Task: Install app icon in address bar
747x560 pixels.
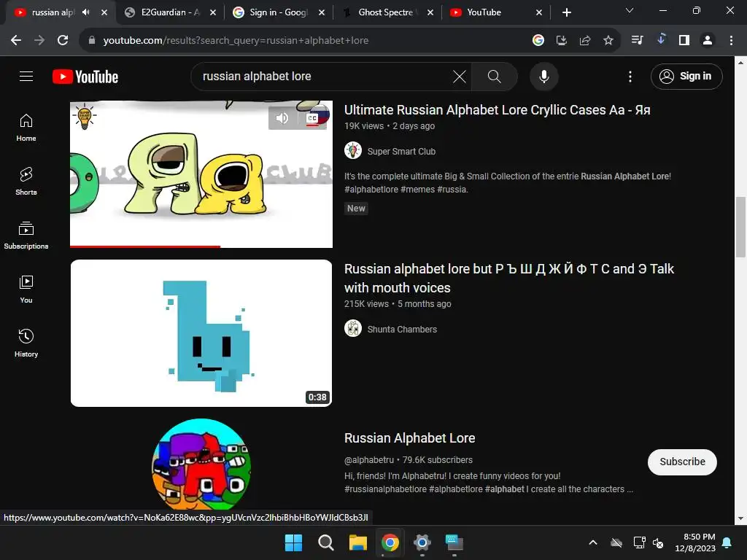Action: tap(561, 41)
